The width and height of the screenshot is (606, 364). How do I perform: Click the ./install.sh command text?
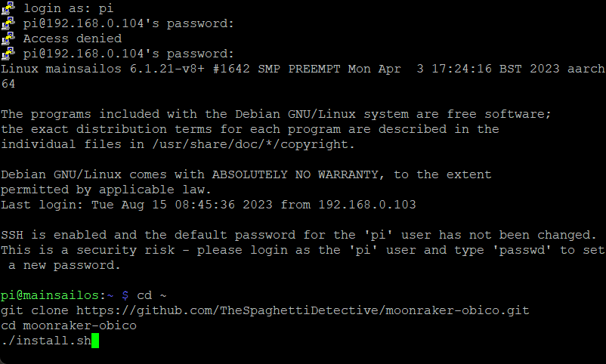[x=46, y=341]
